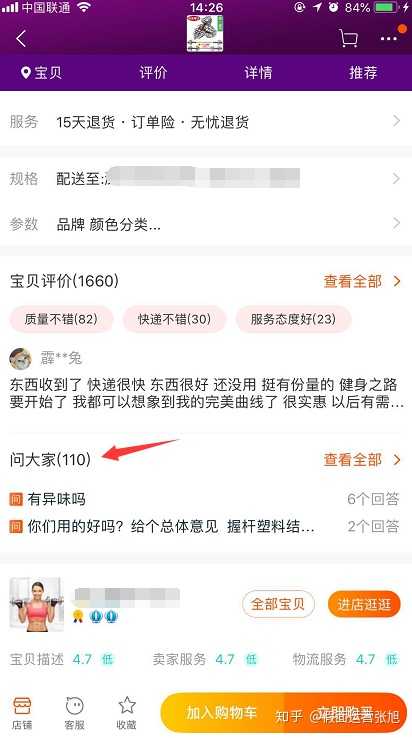
Task: Tap the 进店逛逛 button
Action: click(364, 604)
